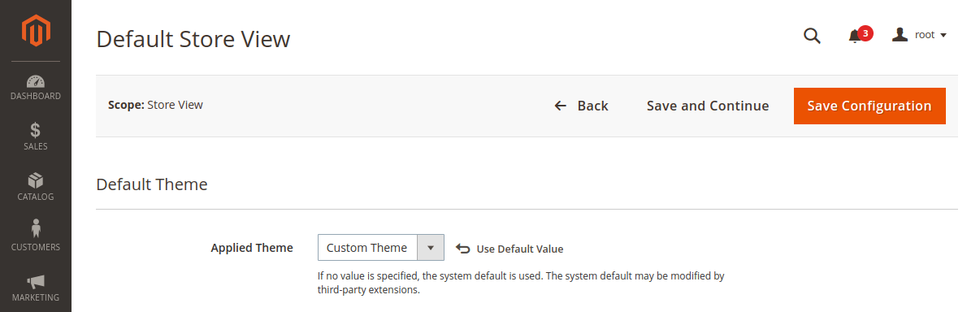This screenshot has height=312, width=980.
Task: Open the Dashboard gauge icon
Action: (x=36, y=81)
